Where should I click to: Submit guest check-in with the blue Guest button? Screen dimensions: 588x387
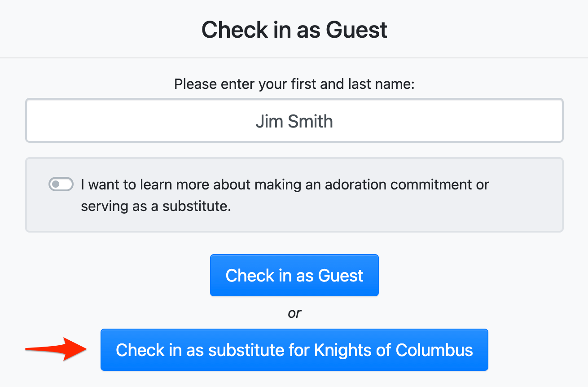coord(294,275)
